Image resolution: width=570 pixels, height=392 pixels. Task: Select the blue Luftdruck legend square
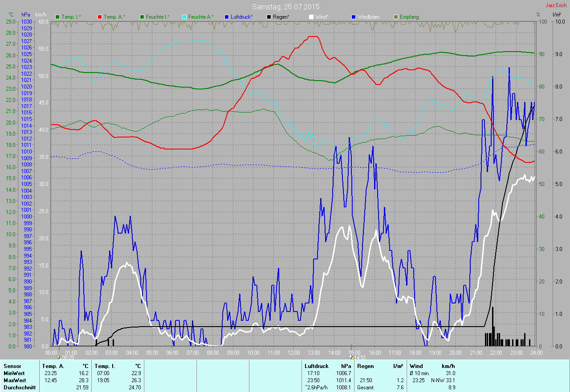[x=227, y=17]
